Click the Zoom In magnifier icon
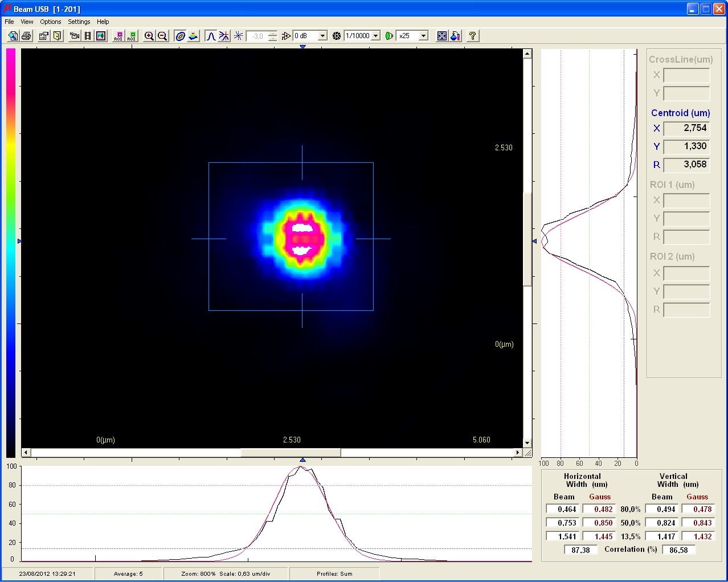728x582 pixels. click(149, 36)
